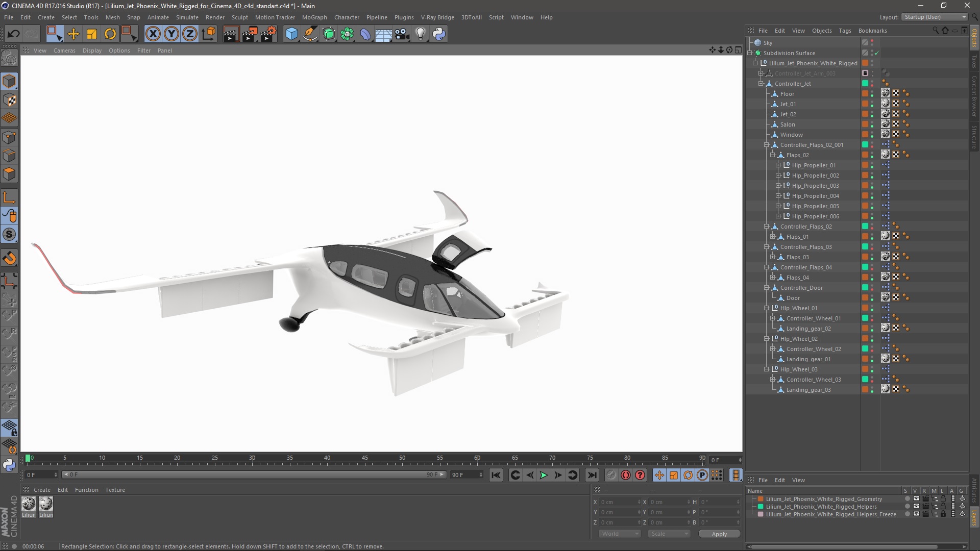Click the spline Pen tool icon
Viewport: 980px width, 551px height.
tap(310, 34)
